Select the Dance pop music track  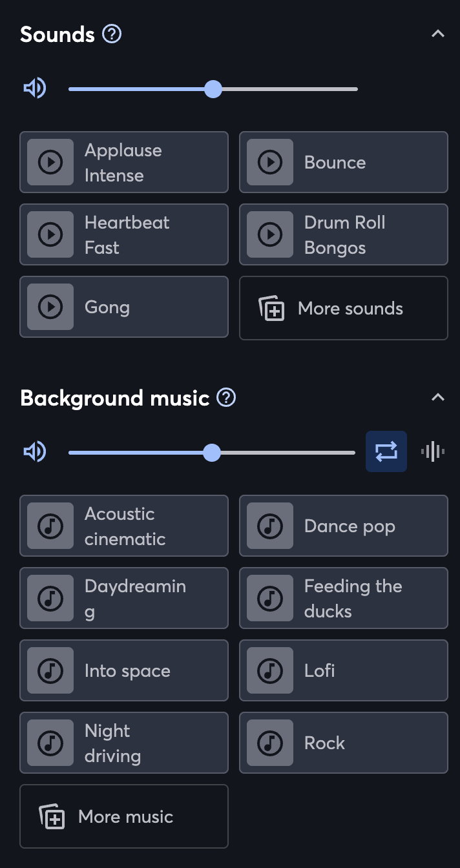point(343,526)
